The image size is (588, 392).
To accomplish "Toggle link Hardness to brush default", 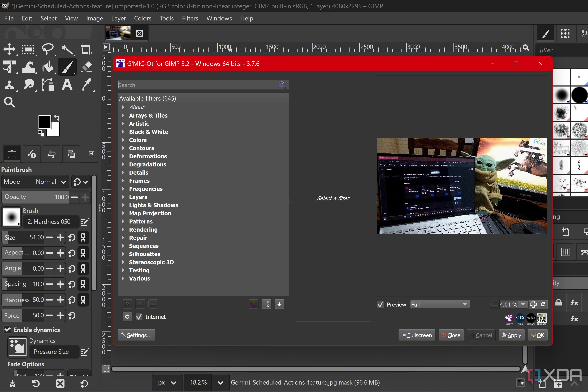I will pos(83,299).
